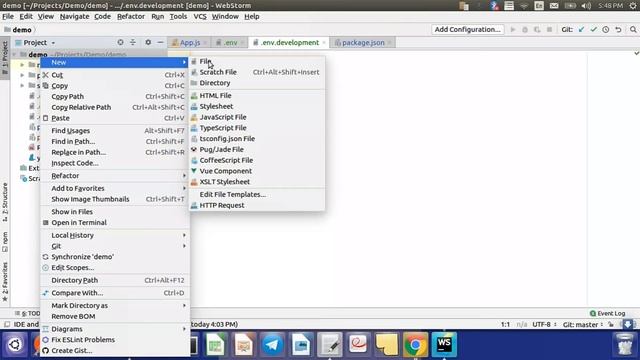Select Open in Terminal
640x360 pixels.
click(115, 223)
